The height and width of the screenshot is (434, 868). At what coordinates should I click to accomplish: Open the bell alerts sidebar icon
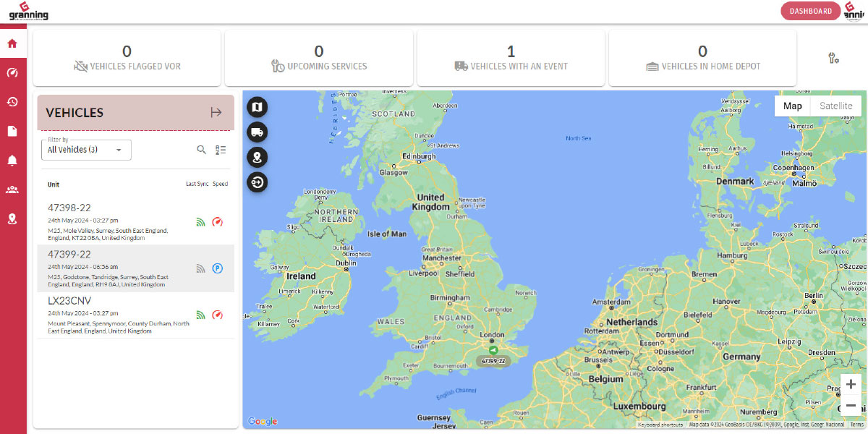(12, 161)
